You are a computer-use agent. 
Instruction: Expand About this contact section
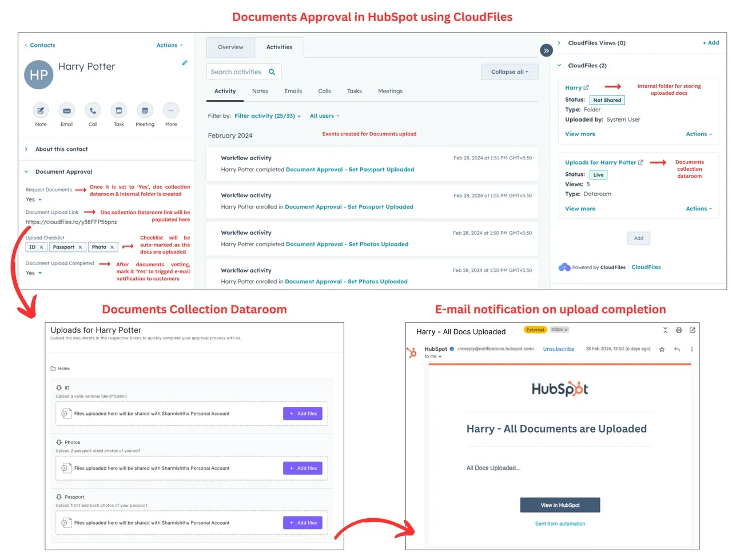pyautogui.click(x=26, y=149)
